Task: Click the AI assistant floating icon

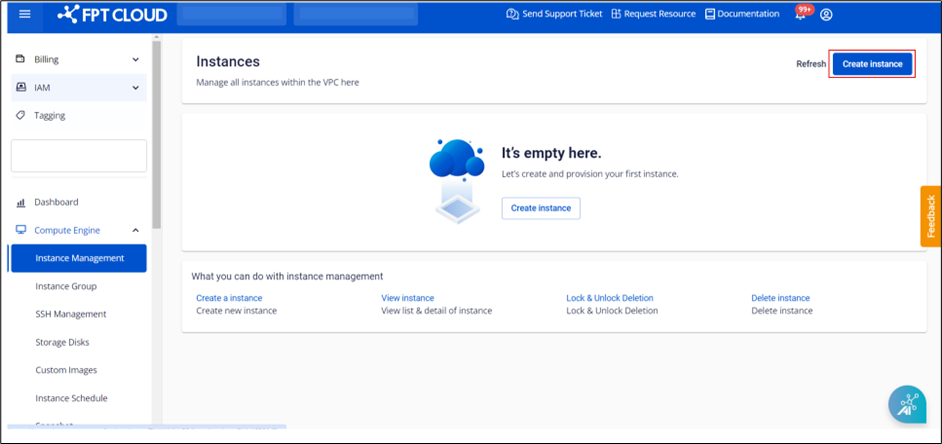Action: point(907,405)
